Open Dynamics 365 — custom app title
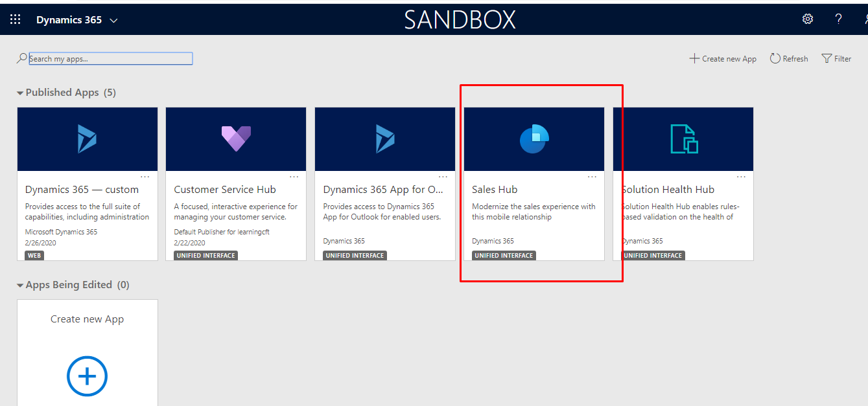This screenshot has height=406, width=868. pos(82,190)
